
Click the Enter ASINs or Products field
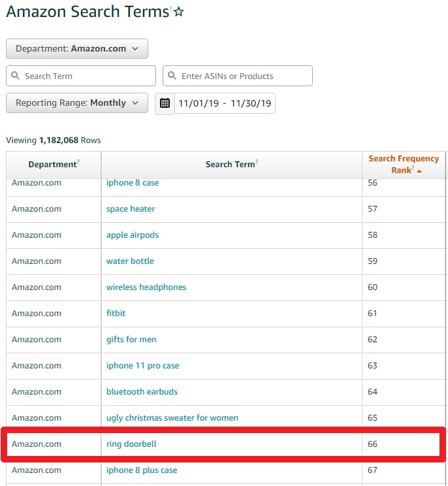(x=238, y=76)
